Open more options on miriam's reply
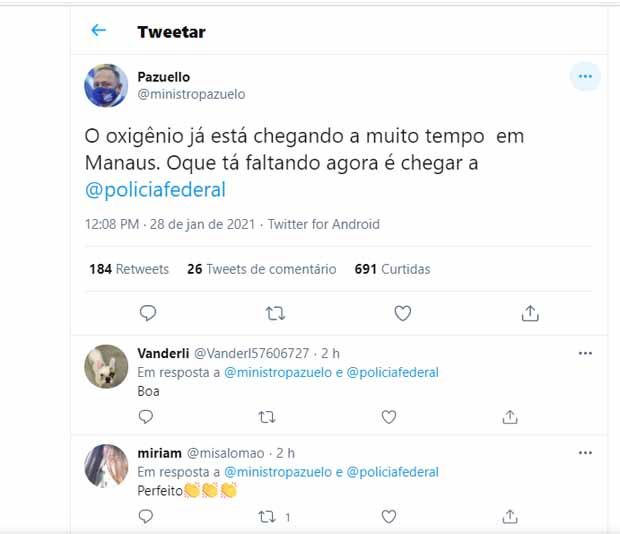Image resolution: width=620 pixels, height=534 pixels. pos(585,453)
